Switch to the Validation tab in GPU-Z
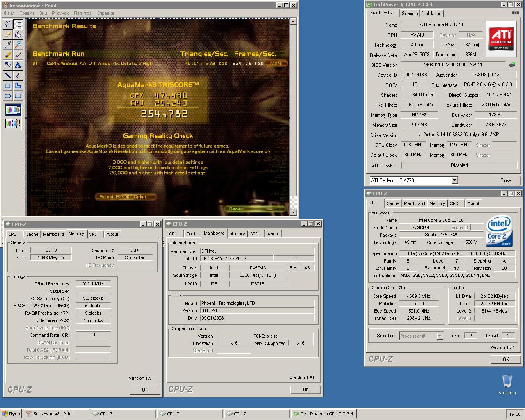This screenshot has height=420, width=525. pyautogui.click(x=432, y=13)
